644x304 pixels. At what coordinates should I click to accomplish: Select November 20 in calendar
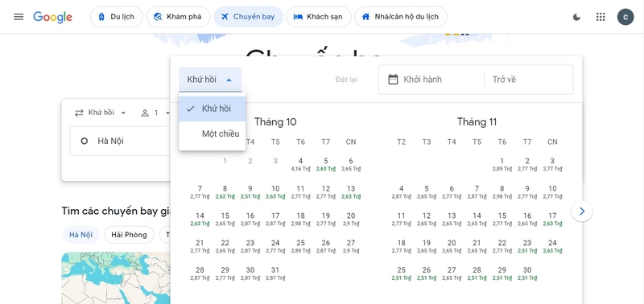click(452, 246)
